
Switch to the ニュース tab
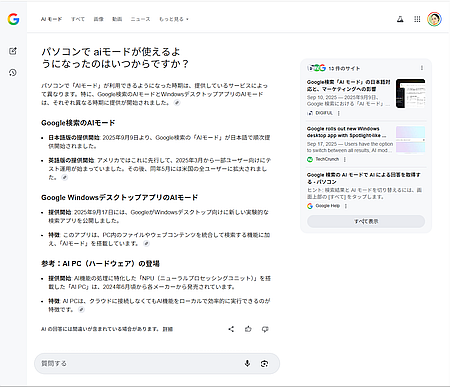point(140,19)
